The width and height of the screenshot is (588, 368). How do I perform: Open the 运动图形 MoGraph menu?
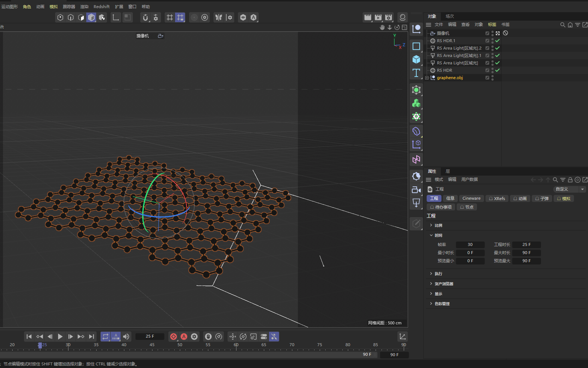[x=10, y=7]
